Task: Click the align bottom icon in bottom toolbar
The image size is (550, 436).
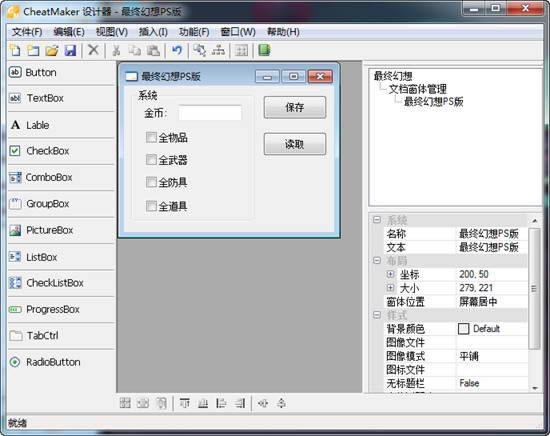Action: click(x=203, y=403)
